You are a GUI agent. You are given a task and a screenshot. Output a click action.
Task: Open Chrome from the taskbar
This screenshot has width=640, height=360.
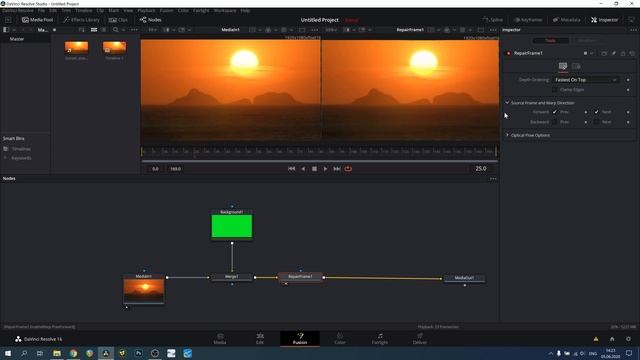point(73,353)
